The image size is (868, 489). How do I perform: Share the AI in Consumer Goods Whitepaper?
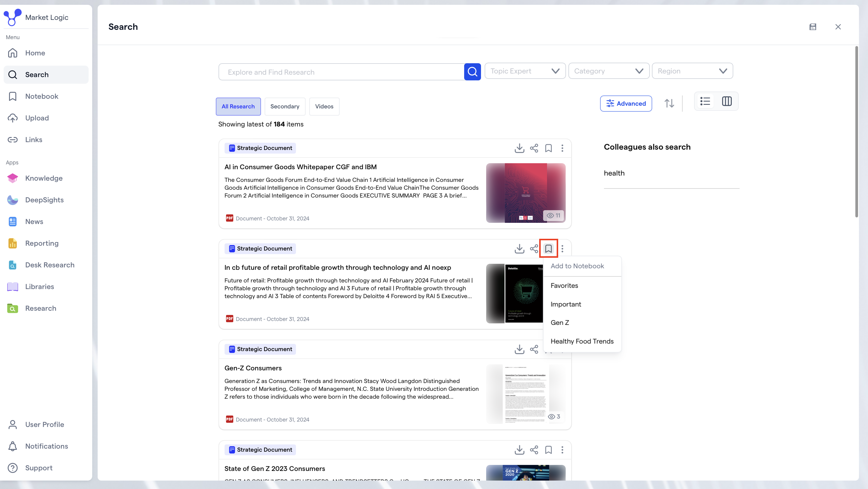[534, 148]
